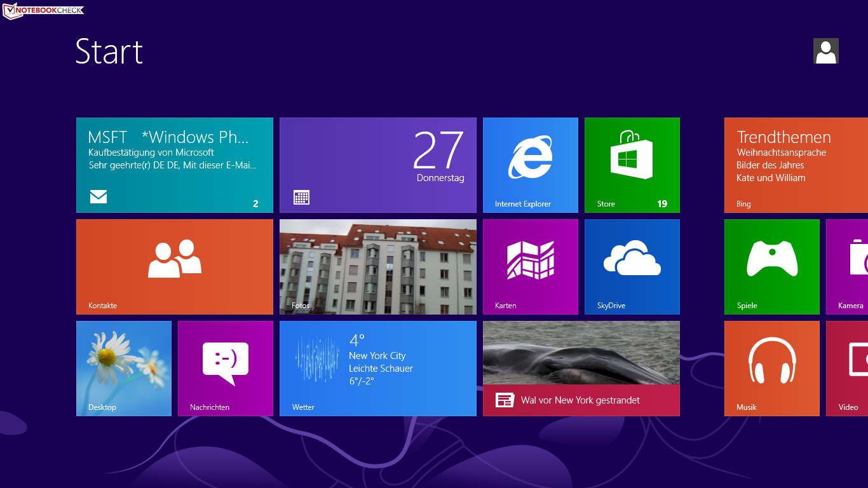Launch Internet Explorer
This screenshot has height=488, width=868.
click(x=531, y=165)
